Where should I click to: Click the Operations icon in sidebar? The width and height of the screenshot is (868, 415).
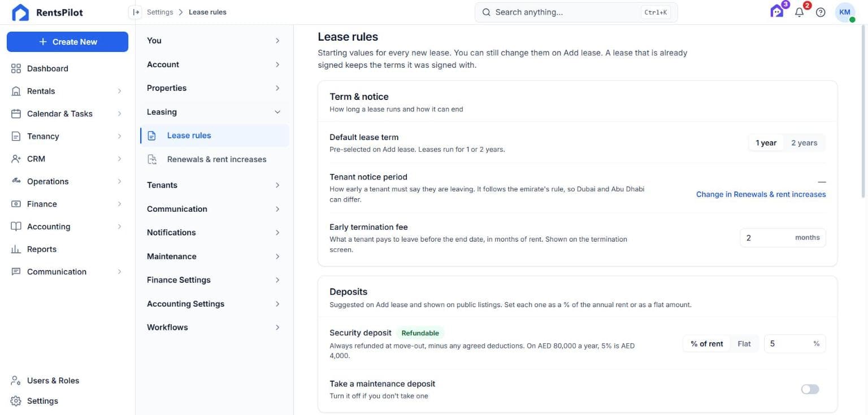(16, 181)
